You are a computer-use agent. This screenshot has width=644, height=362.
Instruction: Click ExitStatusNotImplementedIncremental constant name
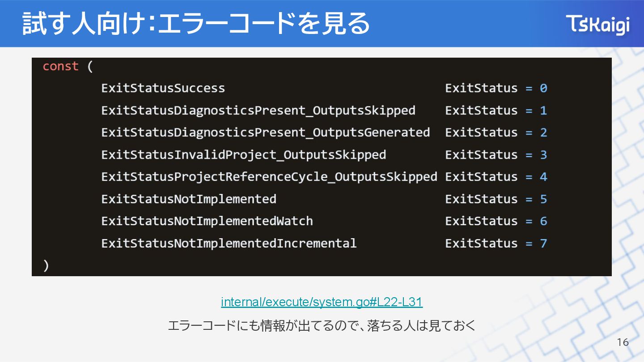click(x=229, y=244)
